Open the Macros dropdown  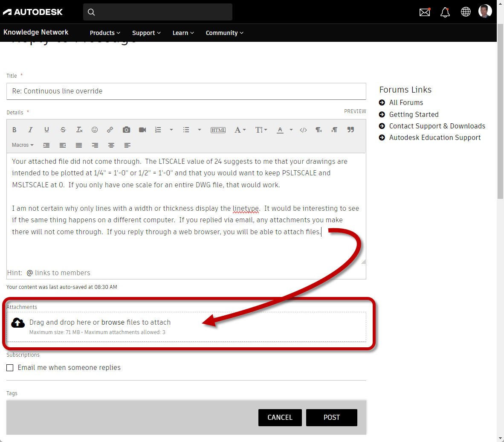[x=22, y=145]
